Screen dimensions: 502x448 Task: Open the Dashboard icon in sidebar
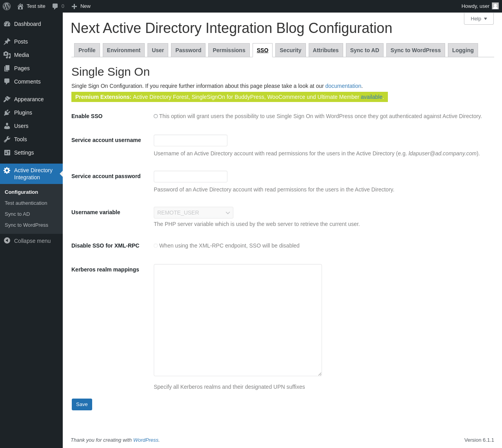pyautogui.click(x=7, y=24)
